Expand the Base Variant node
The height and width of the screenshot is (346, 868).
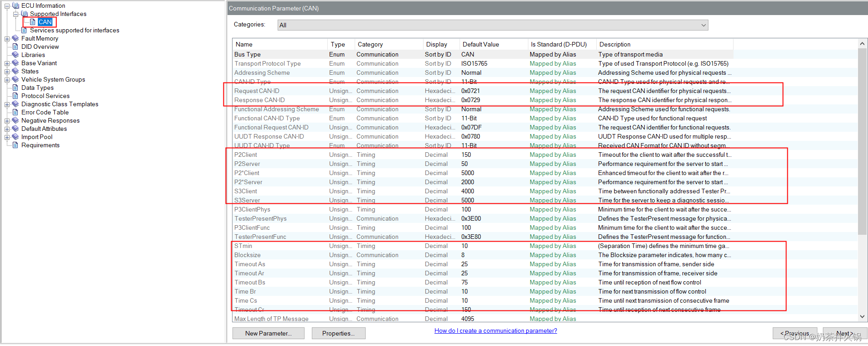7,63
